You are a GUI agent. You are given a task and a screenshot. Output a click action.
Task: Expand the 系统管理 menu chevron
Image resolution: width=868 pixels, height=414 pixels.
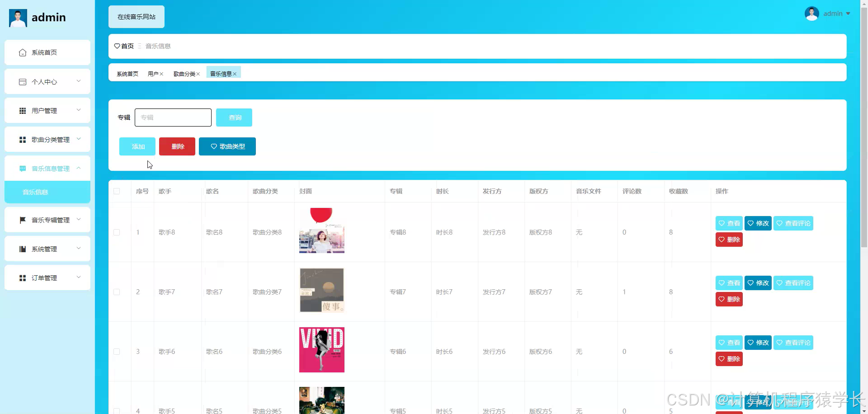click(x=79, y=249)
